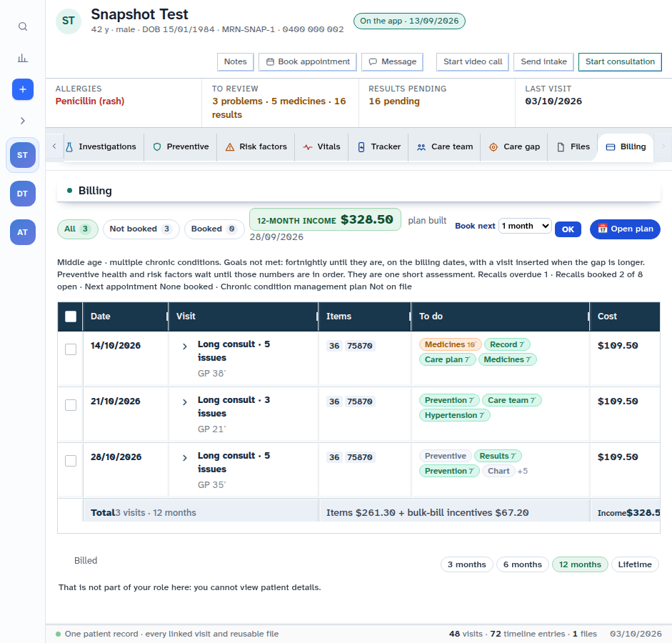This screenshot has width=672, height=643.
Task: Expand the 21/10/2026 Long consult row
Action: point(185,402)
